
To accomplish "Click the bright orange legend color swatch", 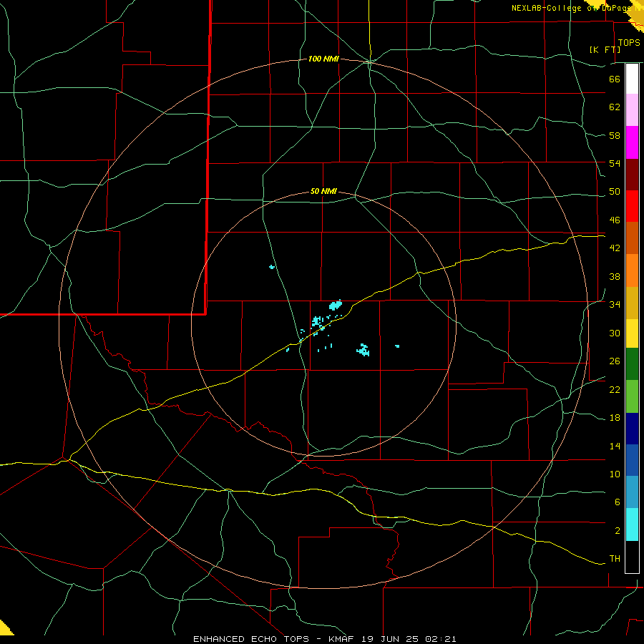I will tap(632, 270).
